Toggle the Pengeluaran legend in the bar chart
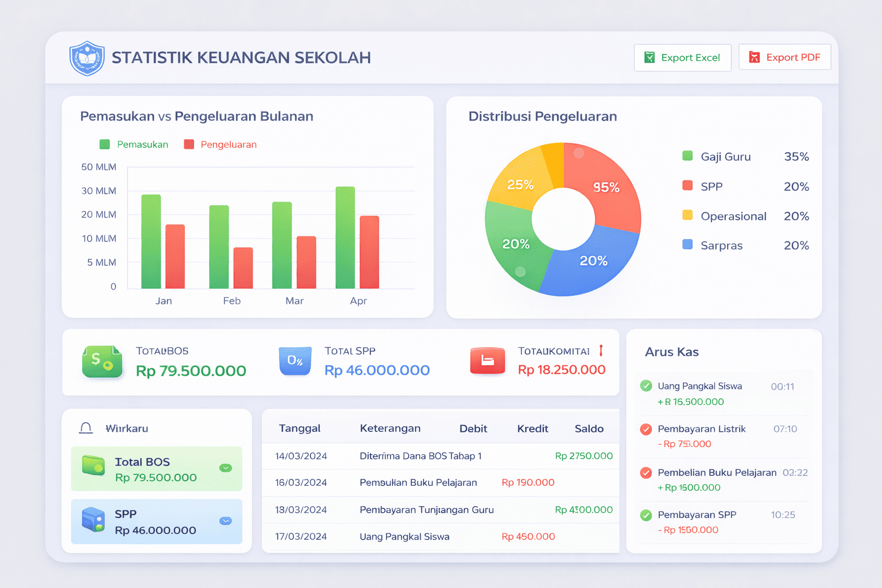Image resolution: width=882 pixels, height=588 pixels. point(220,144)
